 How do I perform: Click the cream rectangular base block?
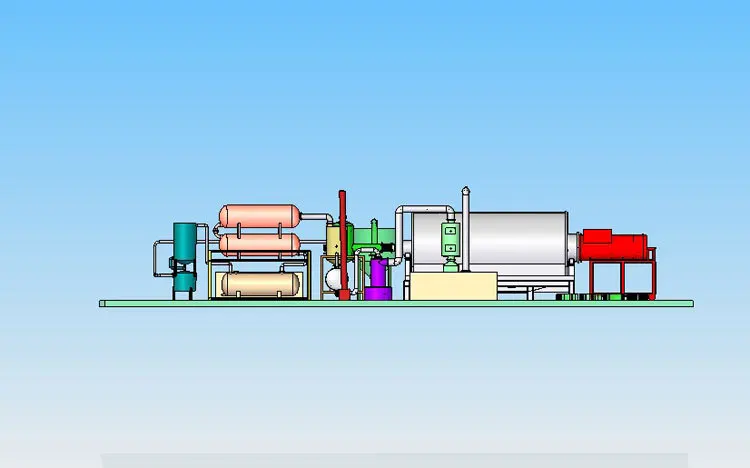(x=453, y=287)
